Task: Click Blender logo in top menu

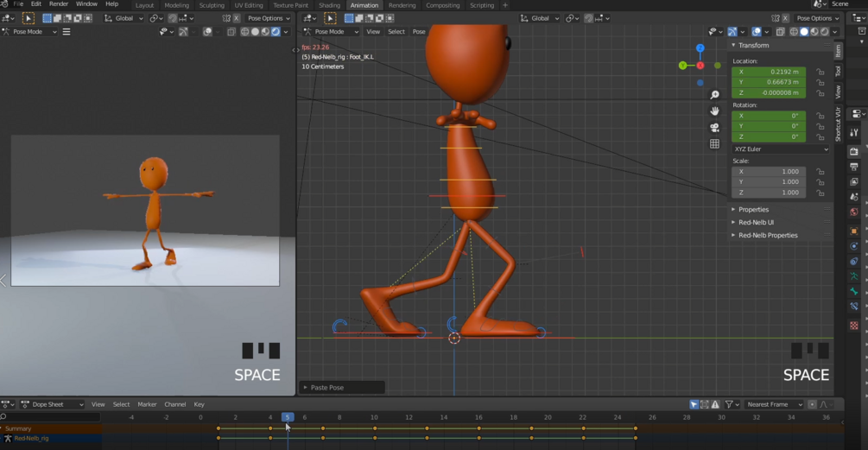Action: 4,3
